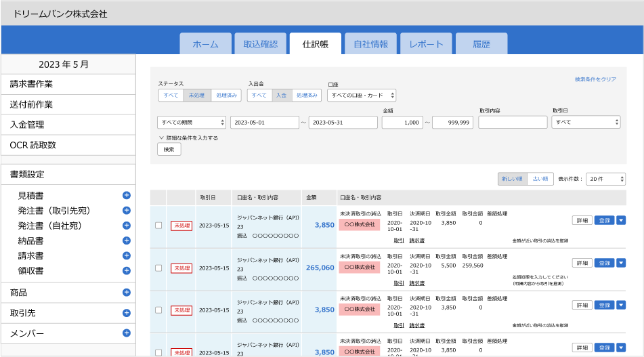Screen dimensions: 644x357
Task: Set status filter to すべて
Action: coord(171,96)
